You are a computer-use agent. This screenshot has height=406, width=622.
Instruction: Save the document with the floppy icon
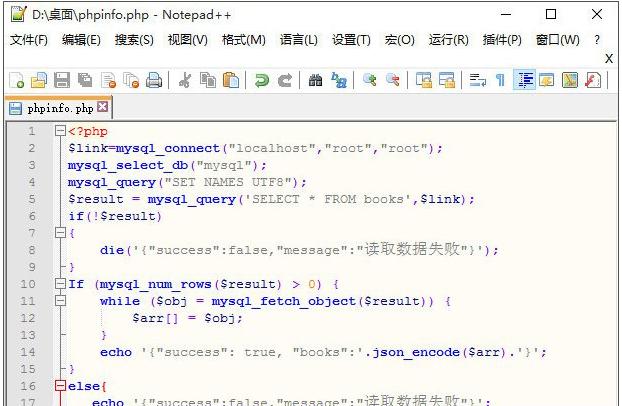61,80
